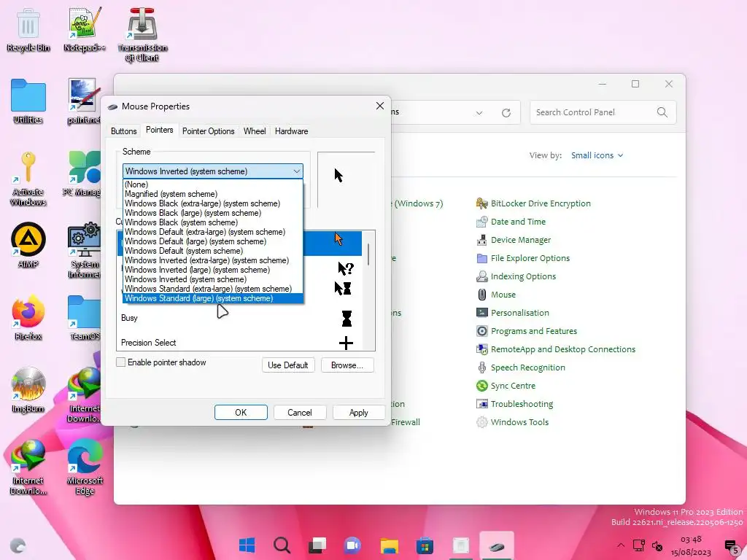Enable pointer shadow checkbox
747x560 pixels.
(121, 362)
